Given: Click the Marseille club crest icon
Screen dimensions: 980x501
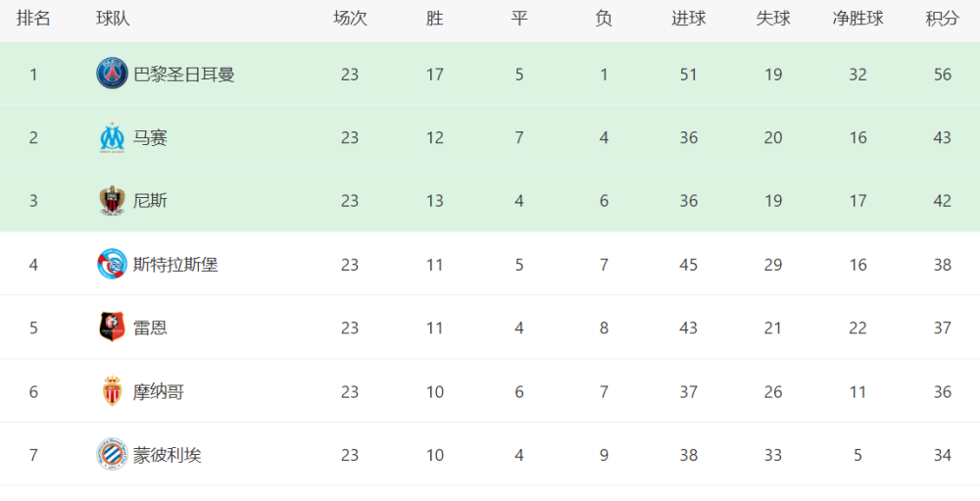Looking at the screenshot, I should (113, 137).
